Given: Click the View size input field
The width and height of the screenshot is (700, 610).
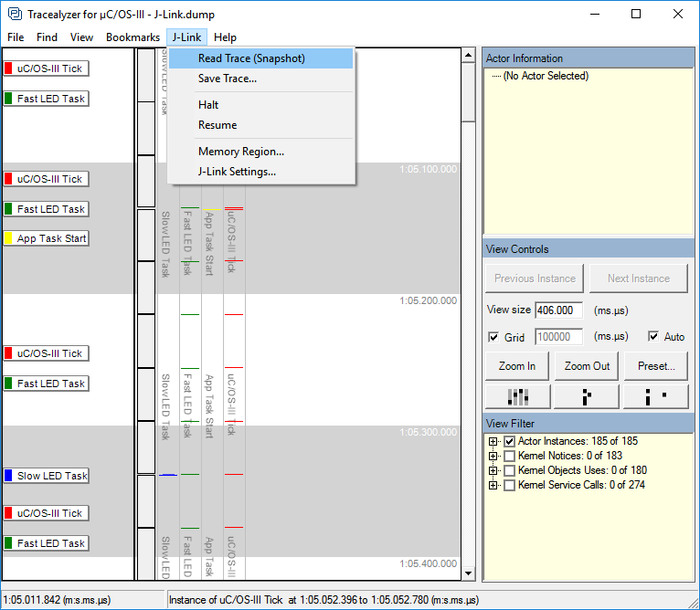Looking at the screenshot, I should [x=559, y=310].
